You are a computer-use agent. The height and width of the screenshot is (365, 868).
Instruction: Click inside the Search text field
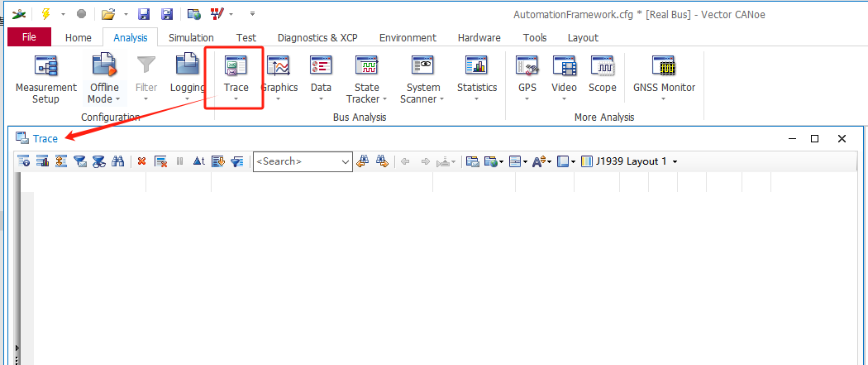coord(297,161)
